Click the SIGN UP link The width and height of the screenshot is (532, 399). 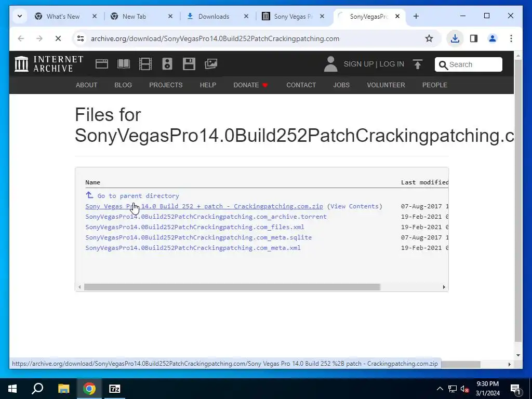click(358, 64)
